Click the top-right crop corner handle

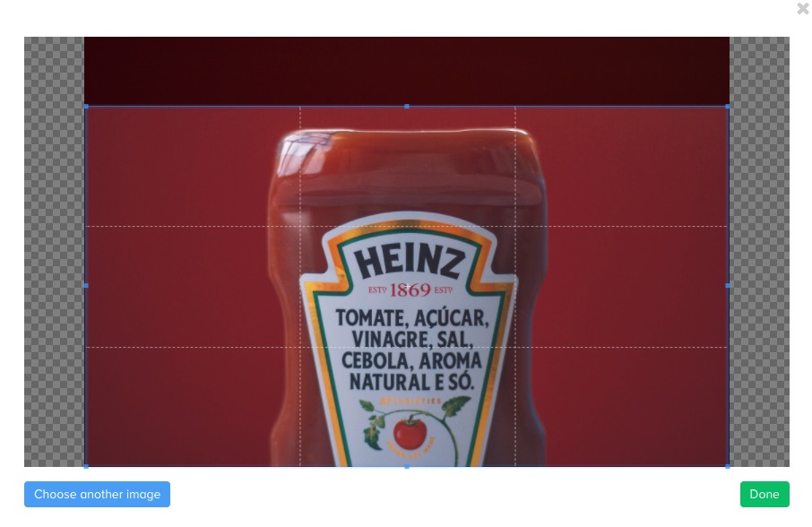[728, 107]
